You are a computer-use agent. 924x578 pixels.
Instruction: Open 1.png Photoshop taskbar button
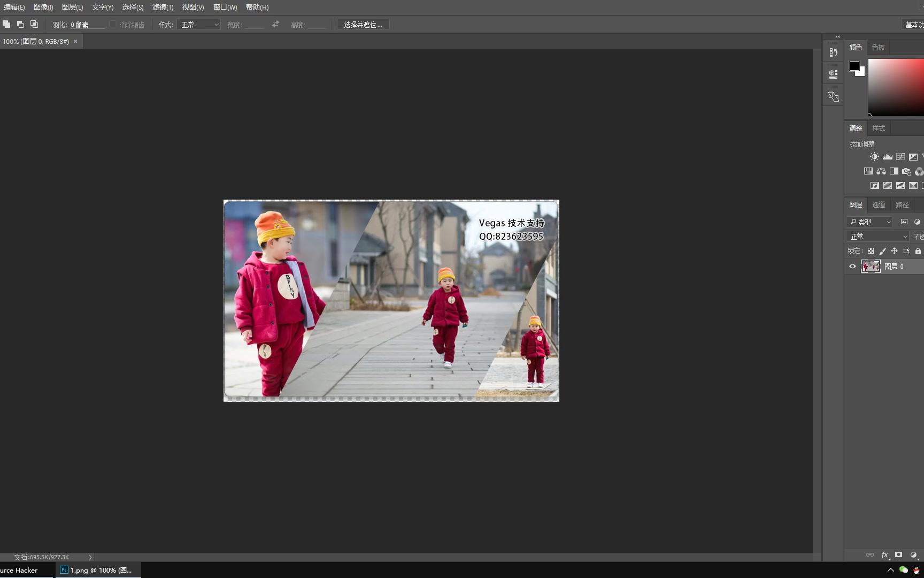pos(98,570)
